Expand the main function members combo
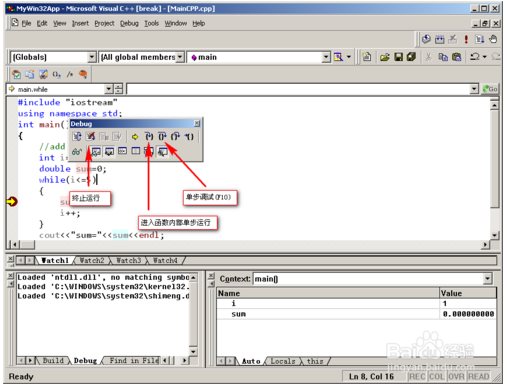 click(x=326, y=57)
